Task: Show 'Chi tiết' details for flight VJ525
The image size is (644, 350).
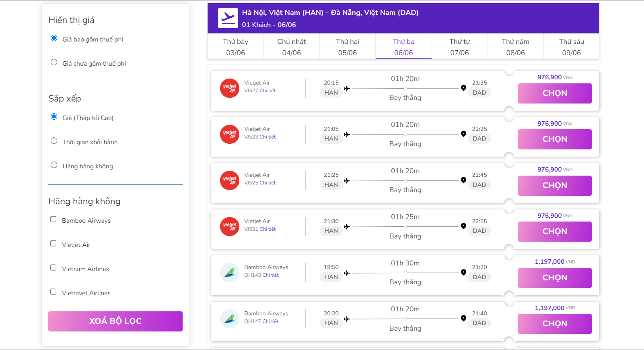Action: (x=267, y=183)
